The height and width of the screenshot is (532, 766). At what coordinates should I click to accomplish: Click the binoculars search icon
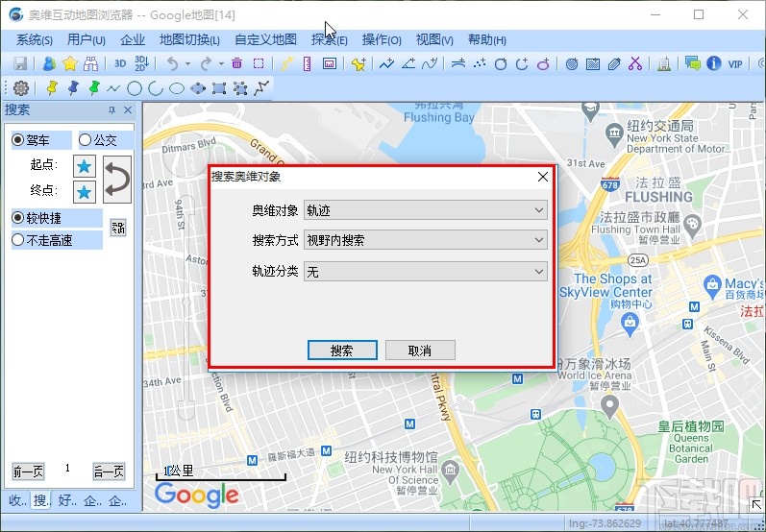pyautogui.click(x=91, y=63)
